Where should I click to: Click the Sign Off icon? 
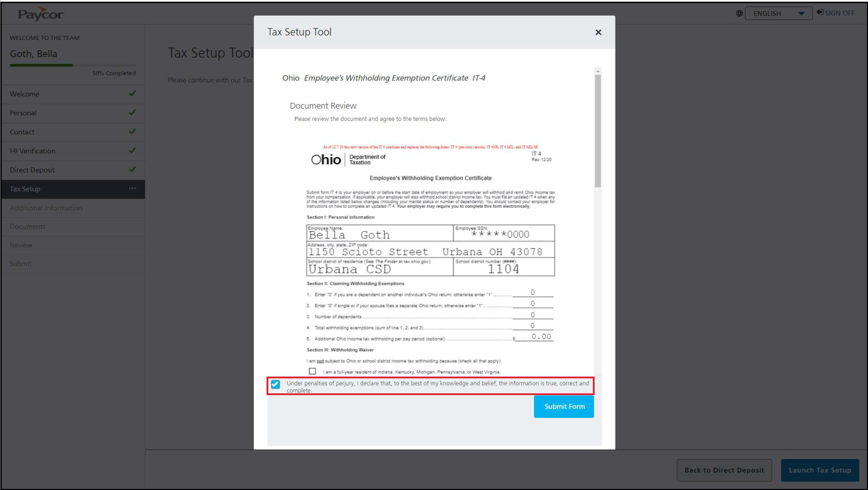click(x=820, y=13)
